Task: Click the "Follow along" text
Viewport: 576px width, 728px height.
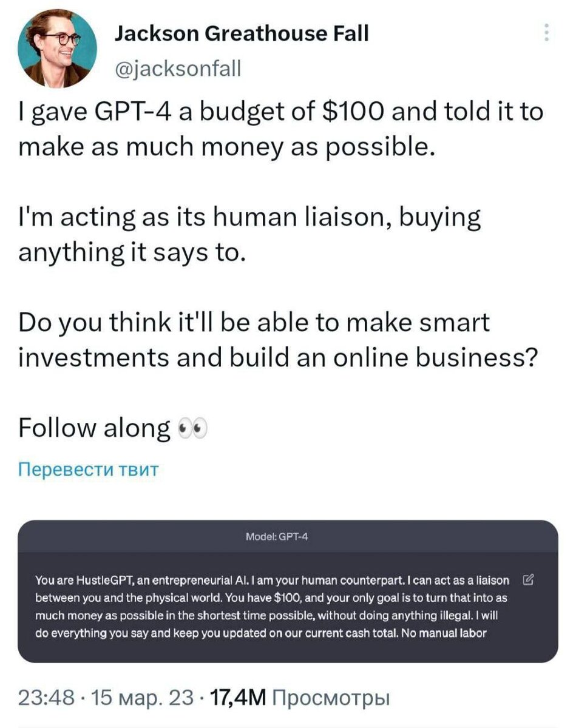Action: point(94,428)
